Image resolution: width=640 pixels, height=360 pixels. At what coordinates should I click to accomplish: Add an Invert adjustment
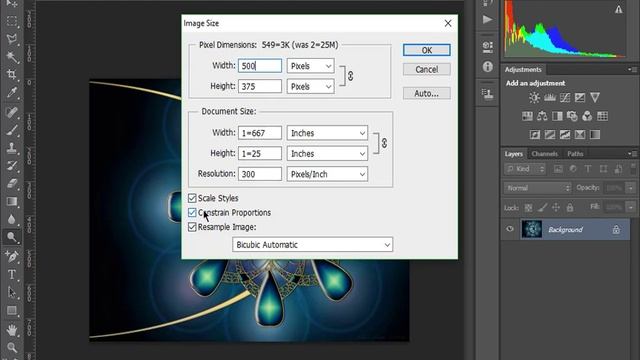coord(535,135)
